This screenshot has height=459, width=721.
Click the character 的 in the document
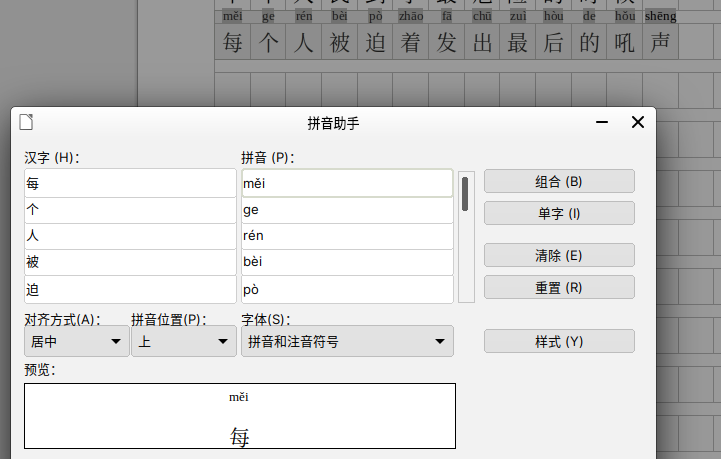(589, 43)
